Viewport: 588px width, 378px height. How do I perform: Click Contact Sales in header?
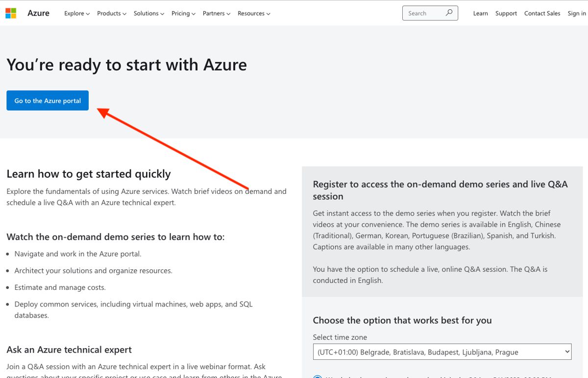coord(542,13)
